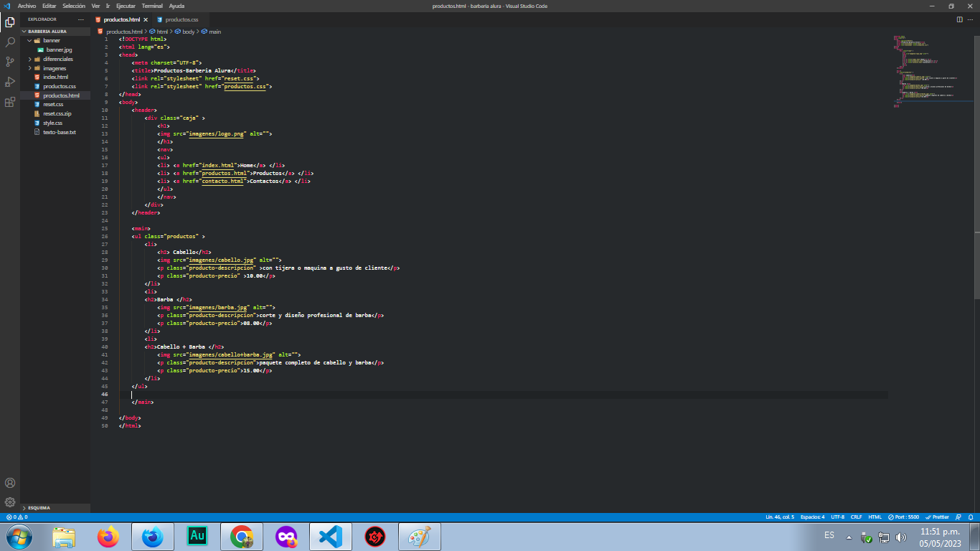Open texto-base.txt in the explorer
Viewport: 980px width, 551px height.
pyautogui.click(x=56, y=132)
